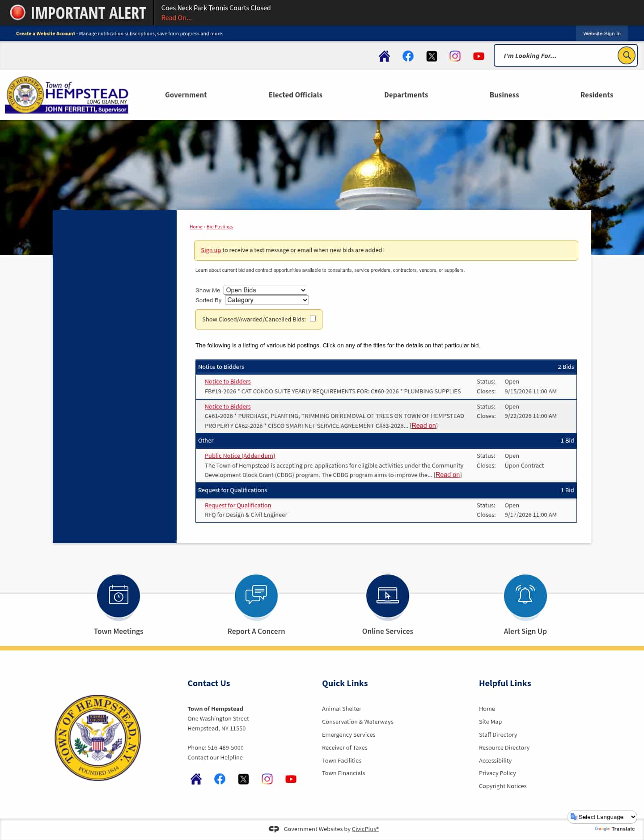This screenshot has height=840, width=644.
Task: Click the Copyright Notices helpful link
Action: coord(503,786)
